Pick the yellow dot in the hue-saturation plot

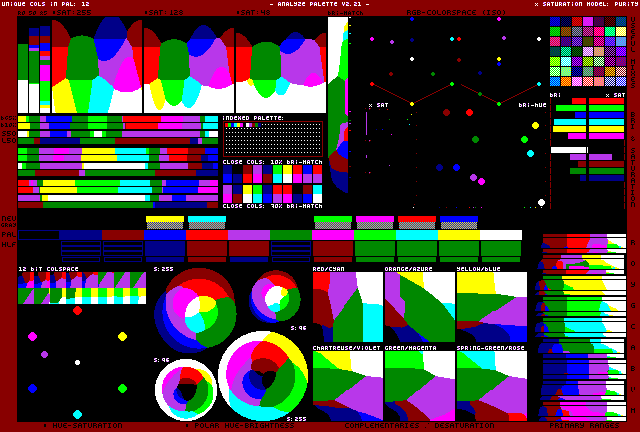(x=122, y=337)
